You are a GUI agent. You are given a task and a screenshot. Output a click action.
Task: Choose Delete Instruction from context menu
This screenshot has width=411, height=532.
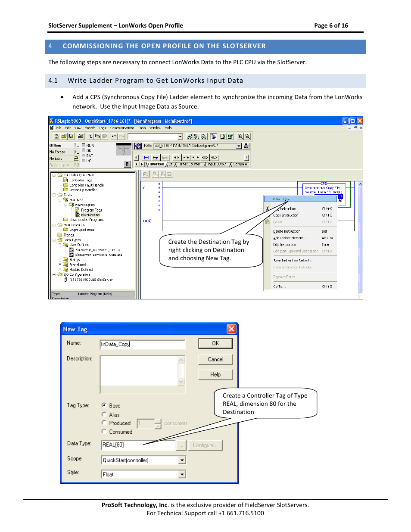tap(300, 231)
